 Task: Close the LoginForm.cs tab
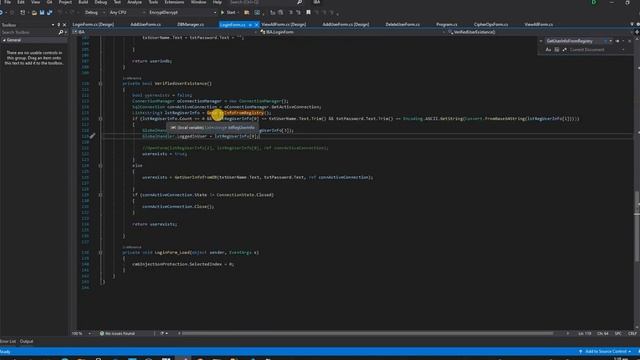click(256, 25)
